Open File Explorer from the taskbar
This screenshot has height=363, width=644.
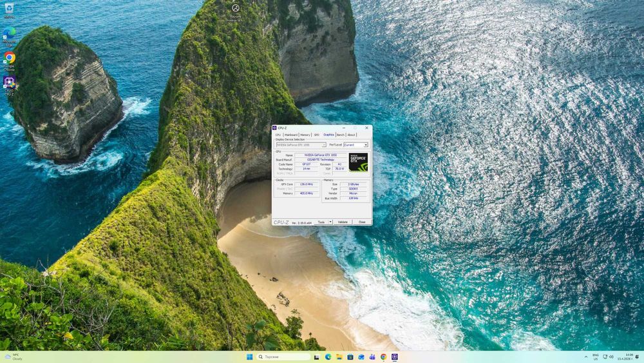tap(339, 357)
